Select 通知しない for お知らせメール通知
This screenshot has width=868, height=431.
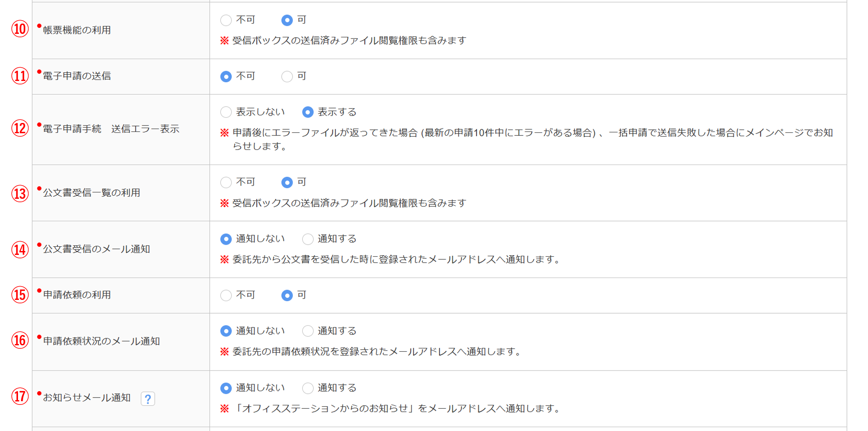tap(226, 388)
